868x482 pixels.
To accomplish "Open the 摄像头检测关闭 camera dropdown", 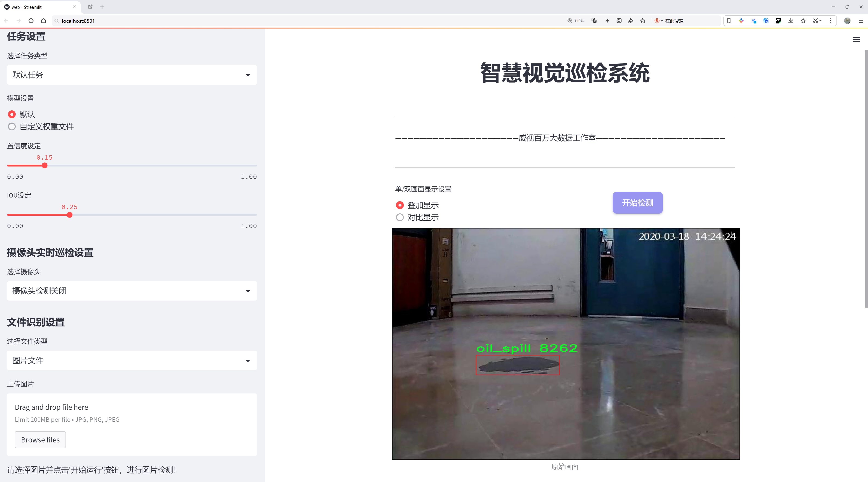I will coord(132,291).
